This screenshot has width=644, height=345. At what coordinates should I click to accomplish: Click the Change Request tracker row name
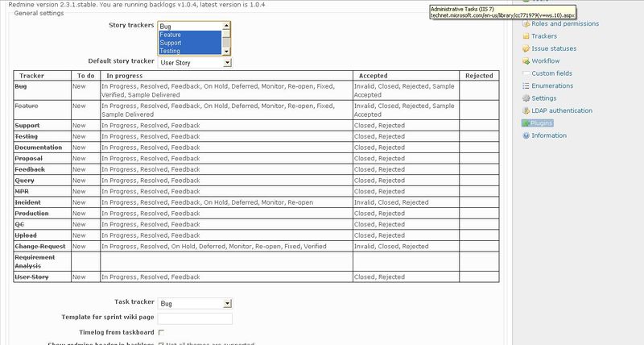point(39,247)
